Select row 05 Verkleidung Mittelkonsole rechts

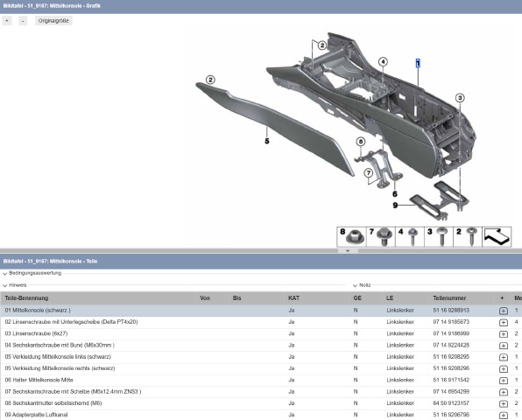[x=261, y=368]
